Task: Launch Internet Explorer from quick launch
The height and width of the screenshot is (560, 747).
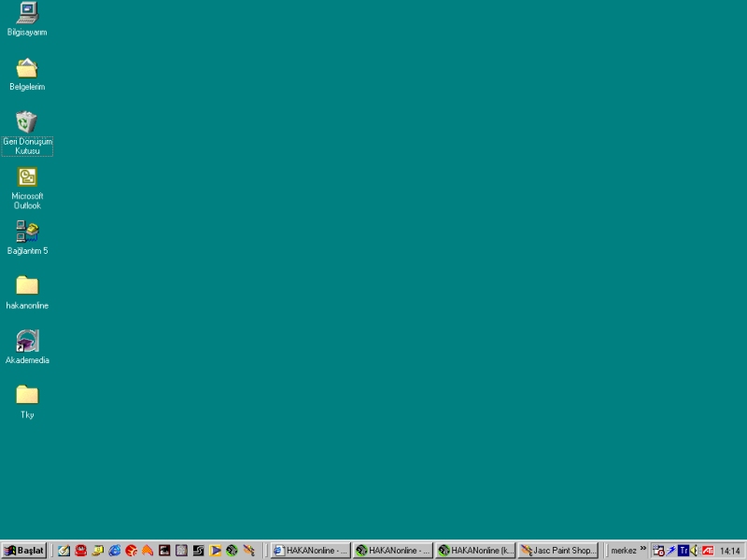Action: [x=114, y=551]
